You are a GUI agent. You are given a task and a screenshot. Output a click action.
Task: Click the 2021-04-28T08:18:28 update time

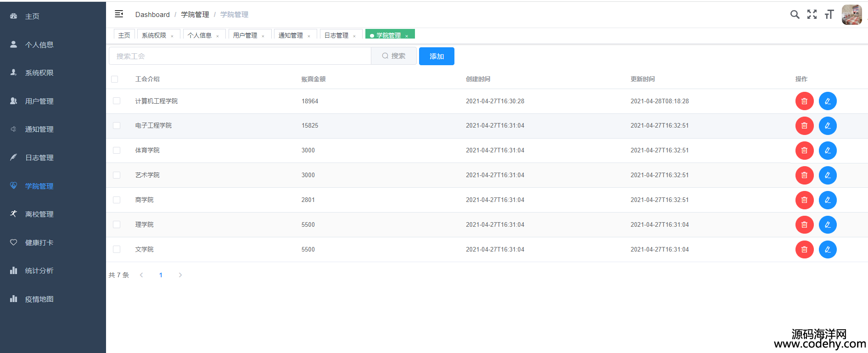pyautogui.click(x=660, y=101)
